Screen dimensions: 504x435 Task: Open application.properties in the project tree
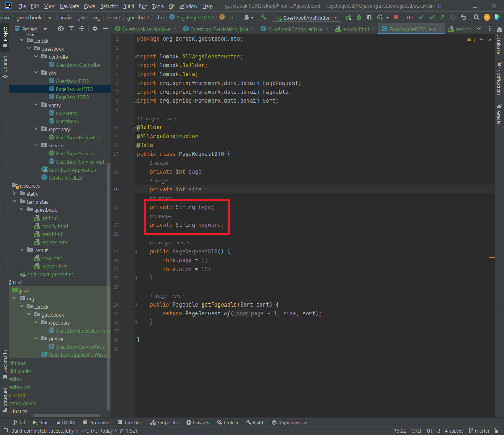pos(50,275)
